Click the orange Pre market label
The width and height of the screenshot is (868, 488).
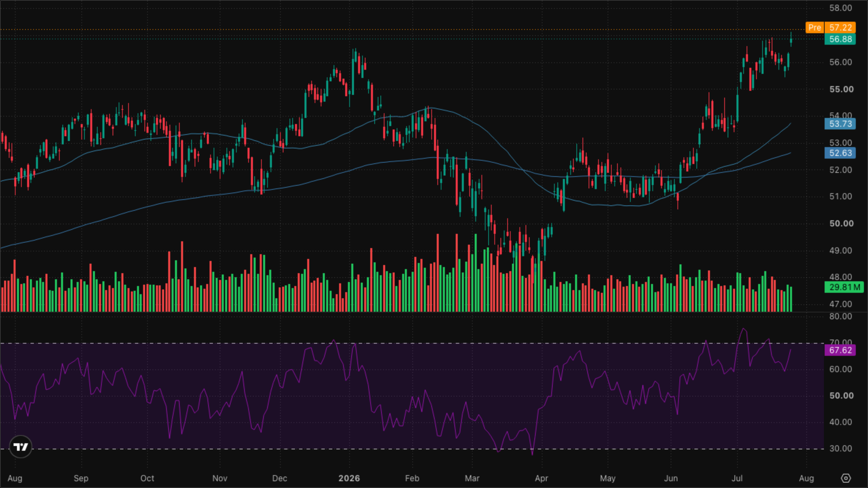pos(814,27)
